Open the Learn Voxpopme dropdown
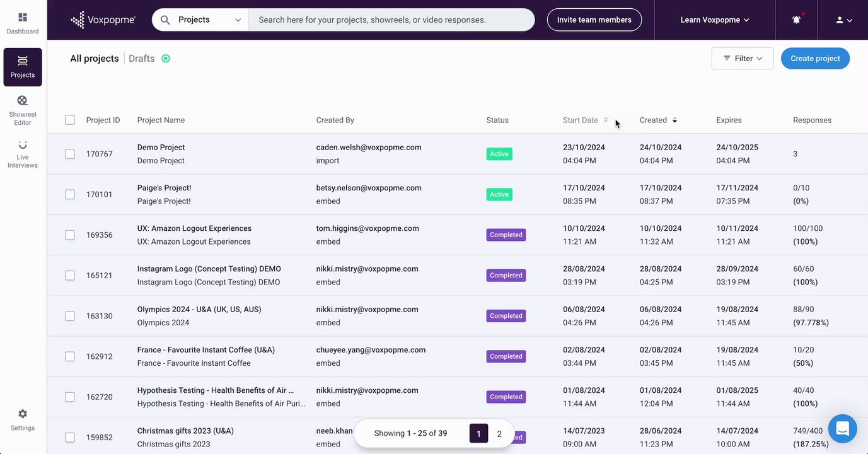This screenshot has width=868, height=454. coord(715,20)
